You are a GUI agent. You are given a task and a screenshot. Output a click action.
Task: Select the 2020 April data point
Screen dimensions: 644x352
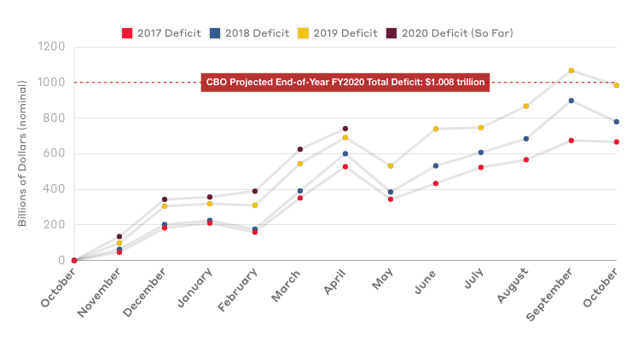coord(345,129)
